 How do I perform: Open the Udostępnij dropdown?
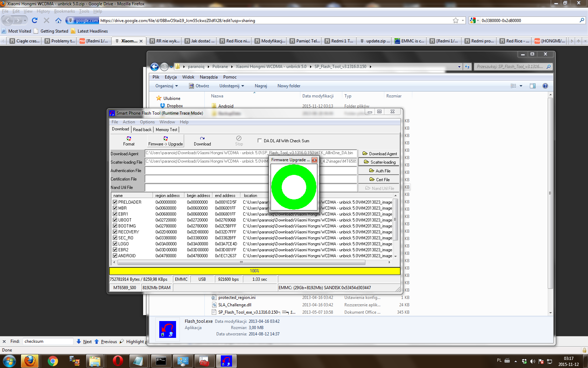[x=231, y=86]
